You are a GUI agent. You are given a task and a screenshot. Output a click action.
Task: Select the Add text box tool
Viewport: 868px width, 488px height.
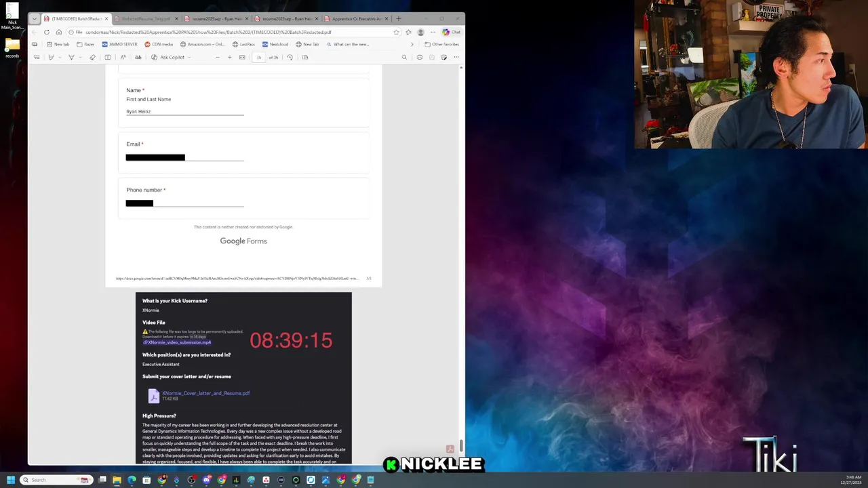click(x=107, y=57)
